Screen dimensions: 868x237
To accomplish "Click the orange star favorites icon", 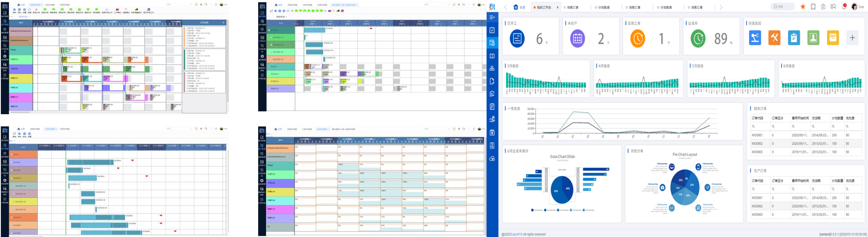I will pos(803,7).
